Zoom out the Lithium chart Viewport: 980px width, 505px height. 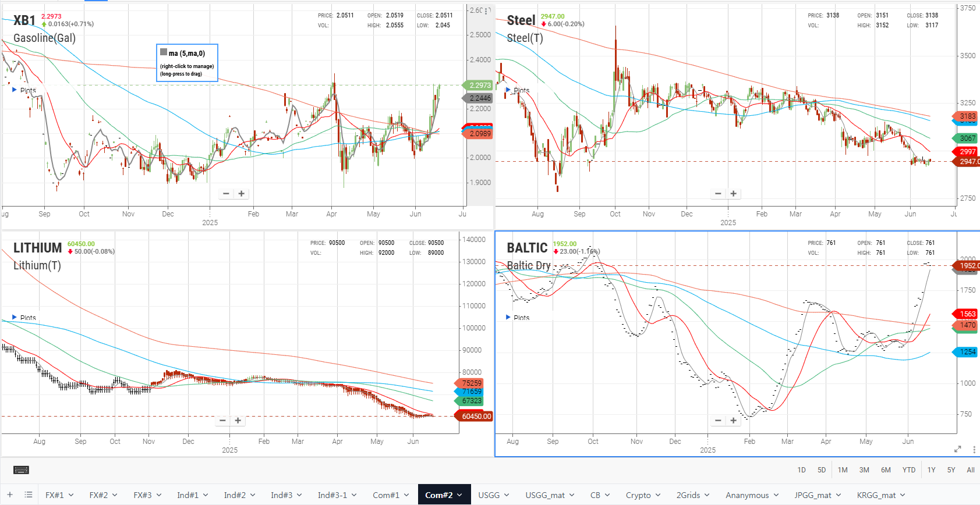pyautogui.click(x=222, y=421)
